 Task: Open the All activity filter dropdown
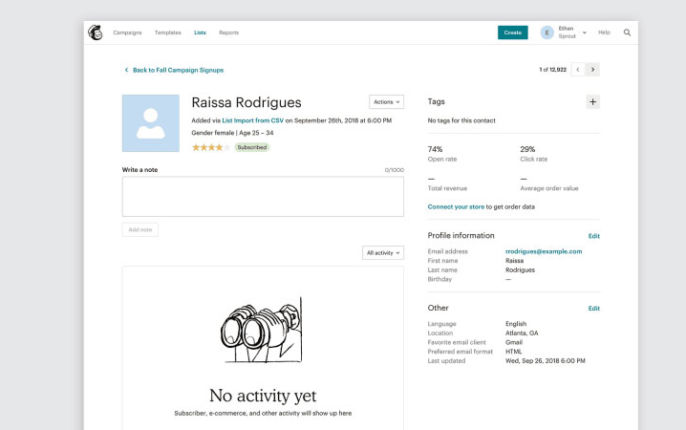(383, 253)
